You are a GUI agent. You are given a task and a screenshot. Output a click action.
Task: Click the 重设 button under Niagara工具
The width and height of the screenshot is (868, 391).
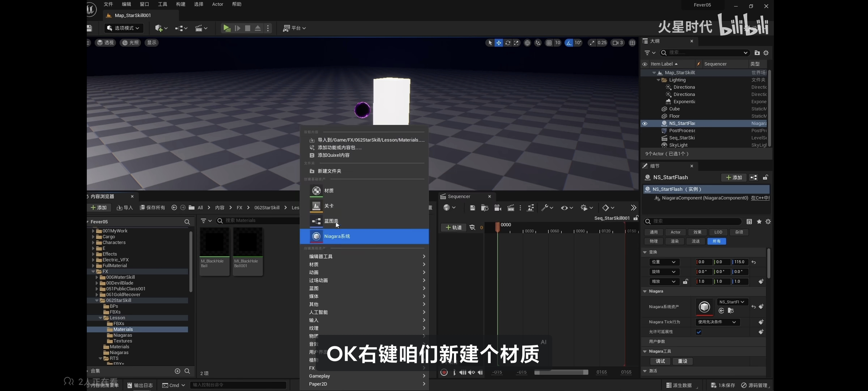pos(682,361)
